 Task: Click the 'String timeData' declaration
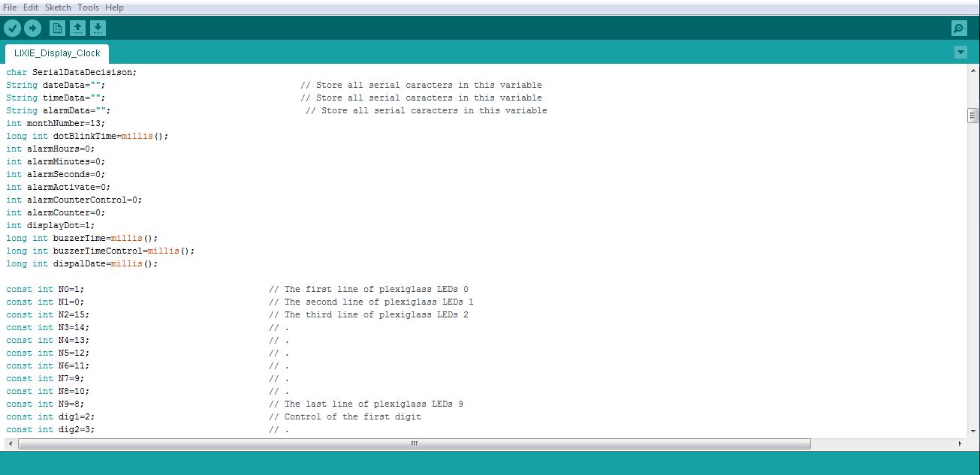coord(56,98)
